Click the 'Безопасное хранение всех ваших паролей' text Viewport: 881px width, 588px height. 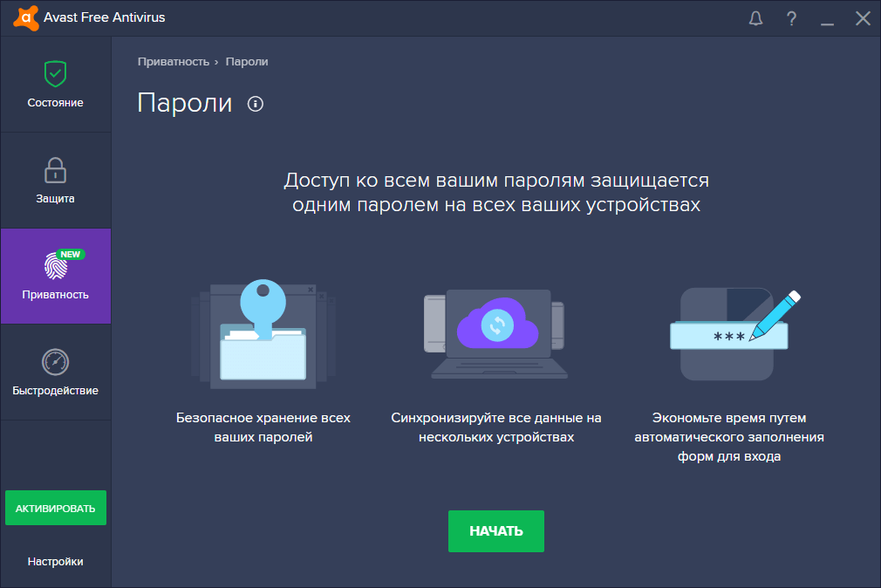263,427
